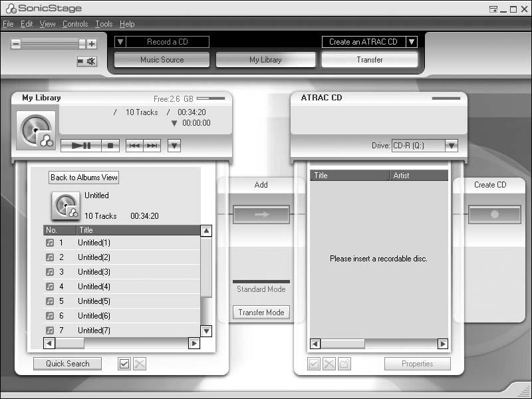The width and height of the screenshot is (532, 399).
Task: Click the Create CD record button
Action: (494, 214)
